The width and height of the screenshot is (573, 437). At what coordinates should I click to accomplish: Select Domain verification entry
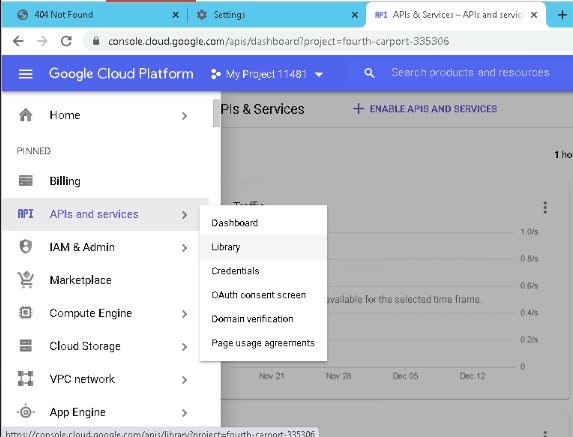coord(263,319)
